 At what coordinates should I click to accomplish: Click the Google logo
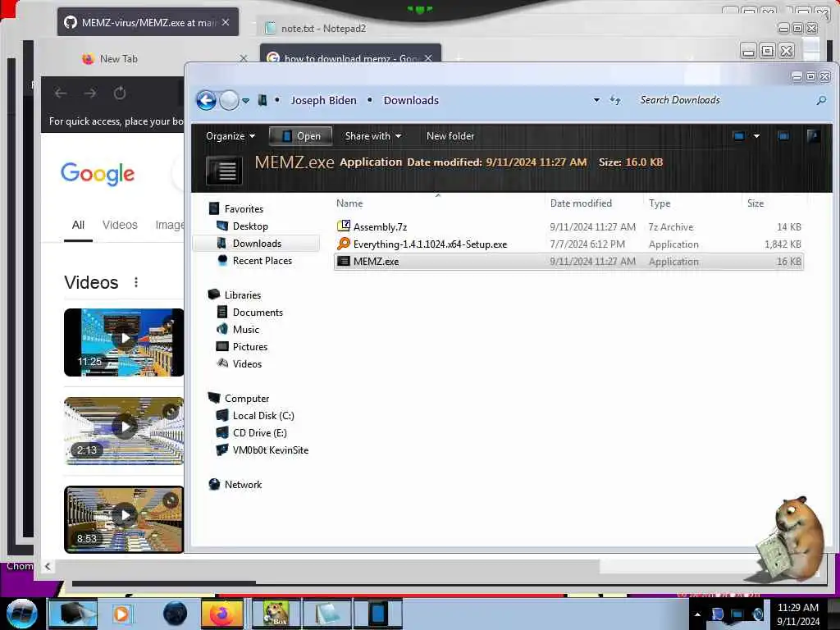[98, 174]
